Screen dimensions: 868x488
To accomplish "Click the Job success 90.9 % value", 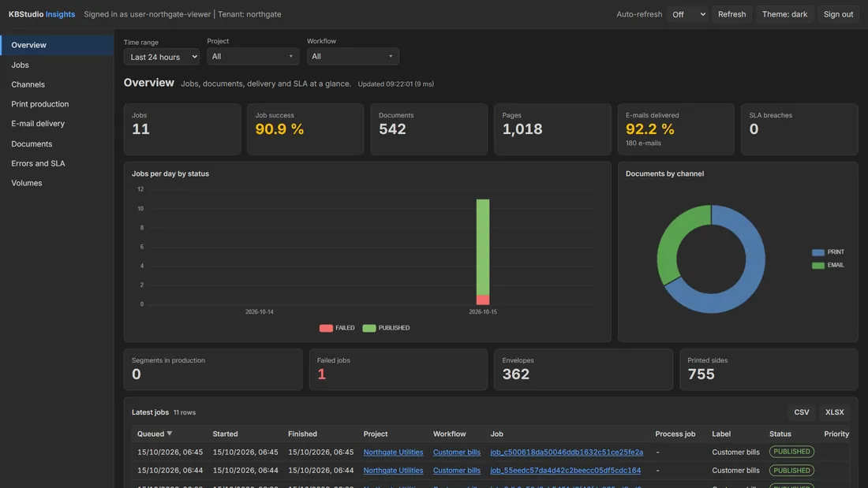I will point(279,129).
